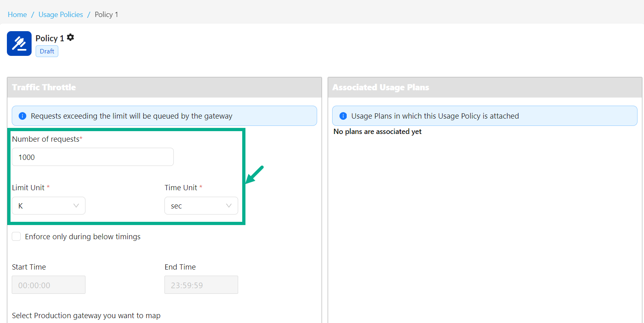
Task: Select the Traffic Throttle panel header
Action: pos(44,87)
